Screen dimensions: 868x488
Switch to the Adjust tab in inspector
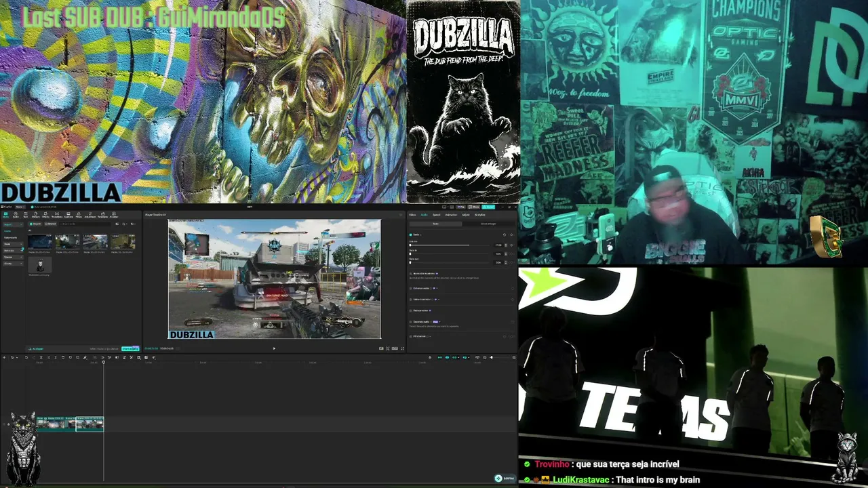pyautogui.click(x=465, y=215)
